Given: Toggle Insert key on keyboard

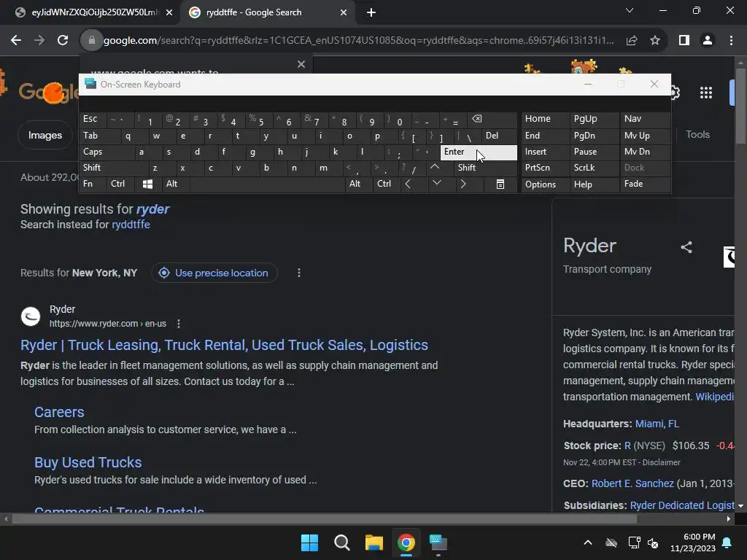Looking at the screenshot, I should pos(545,152).
